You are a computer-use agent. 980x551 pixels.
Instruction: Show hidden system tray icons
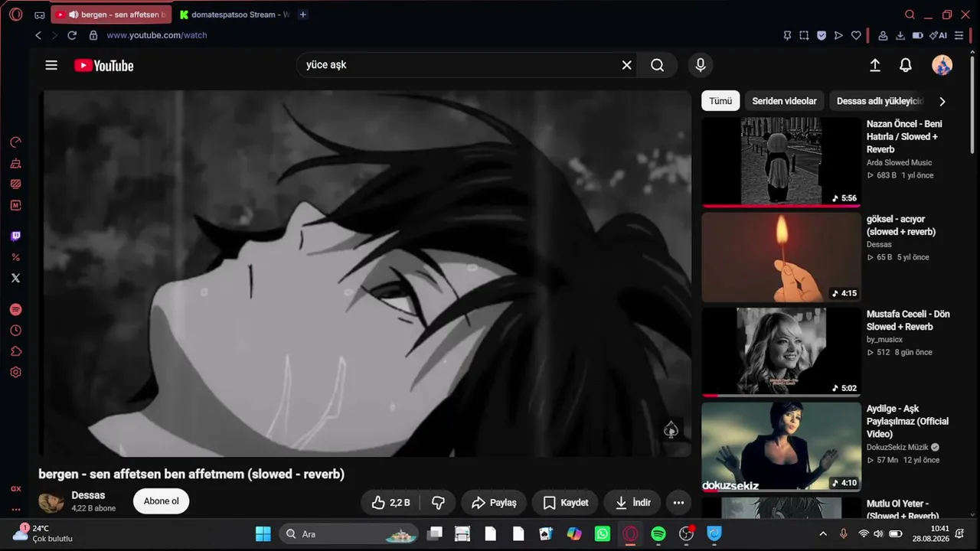(x=823, y=534)
